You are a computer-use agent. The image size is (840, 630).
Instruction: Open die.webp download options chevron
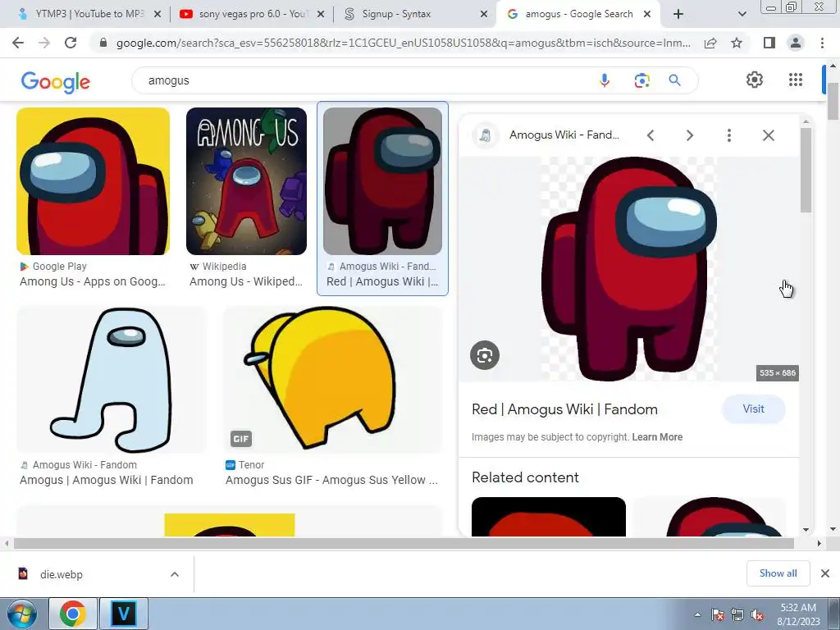175,574
